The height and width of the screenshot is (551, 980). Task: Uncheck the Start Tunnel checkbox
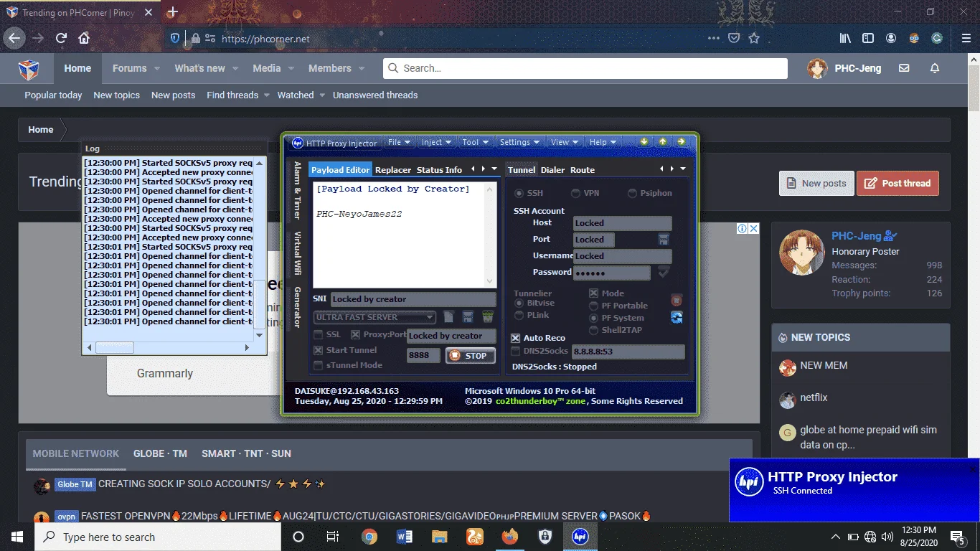click(x=319, y=350)
